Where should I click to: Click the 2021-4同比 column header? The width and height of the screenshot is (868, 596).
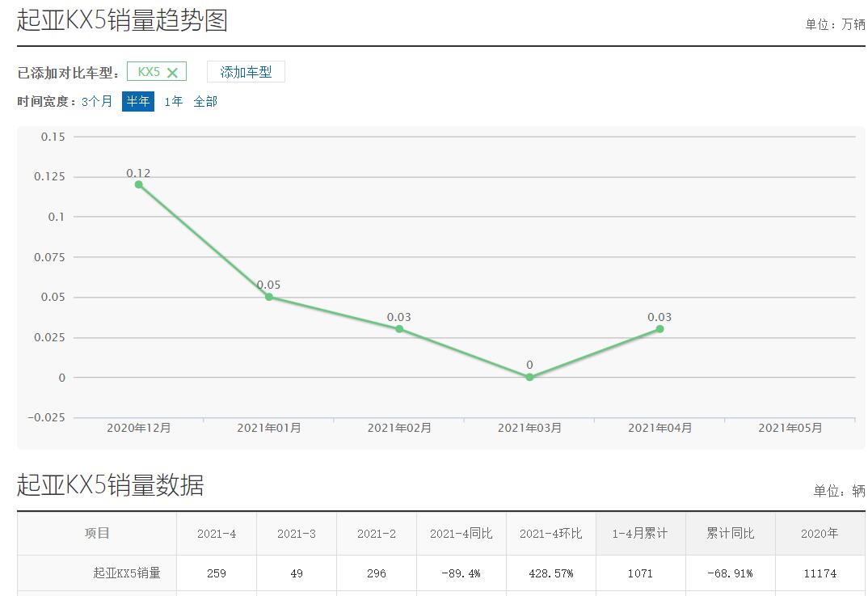pos(461,534)
